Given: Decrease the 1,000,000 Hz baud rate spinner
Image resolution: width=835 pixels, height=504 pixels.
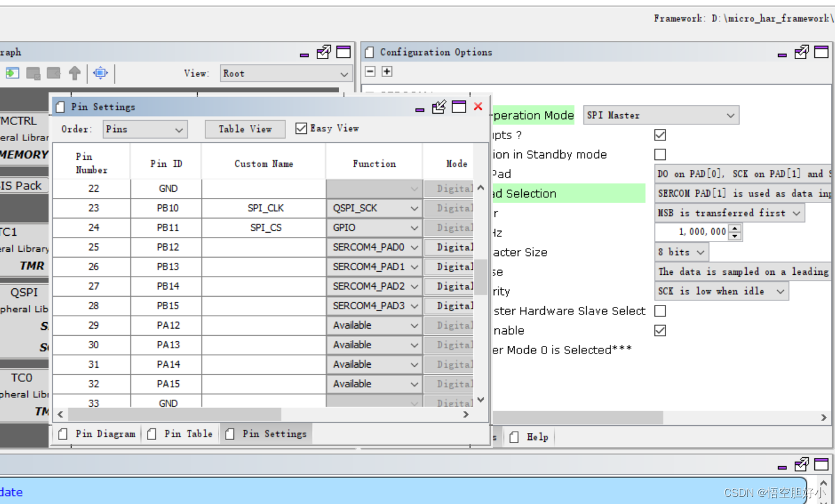Looking at the screenshot, I should point(735,236).
